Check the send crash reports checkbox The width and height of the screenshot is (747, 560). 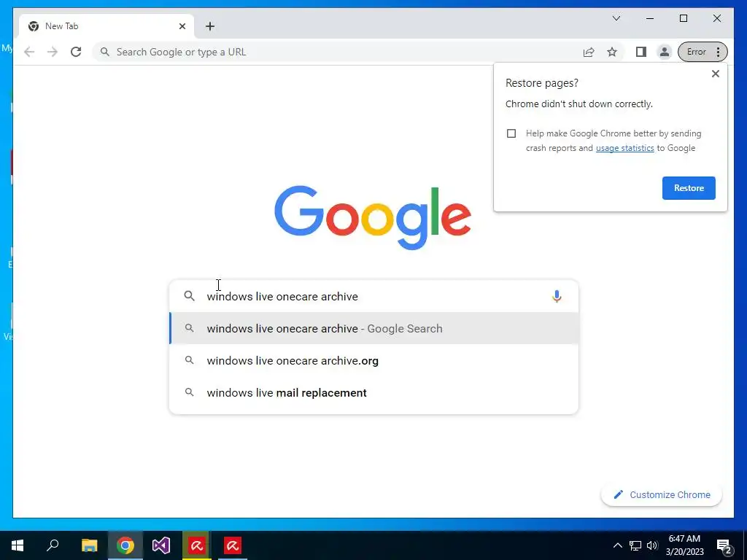pyautogui.click(x=511, y=133)
